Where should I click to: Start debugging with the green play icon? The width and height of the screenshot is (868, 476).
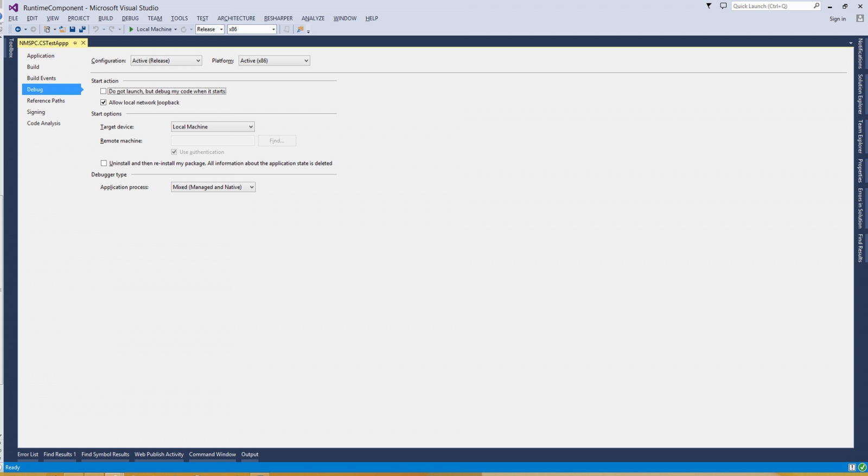click(x=131, y=29)
